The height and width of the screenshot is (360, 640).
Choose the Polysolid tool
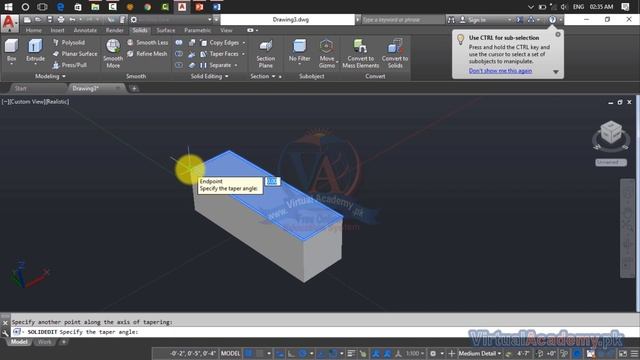click(69, 42)
